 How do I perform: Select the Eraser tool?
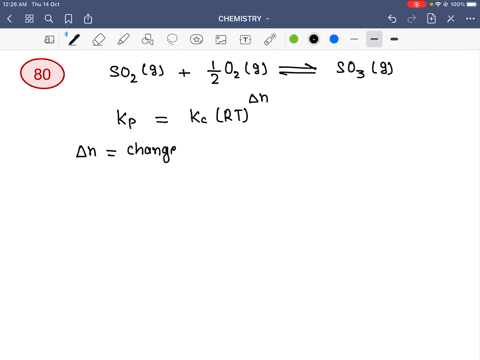pos(99,40)
